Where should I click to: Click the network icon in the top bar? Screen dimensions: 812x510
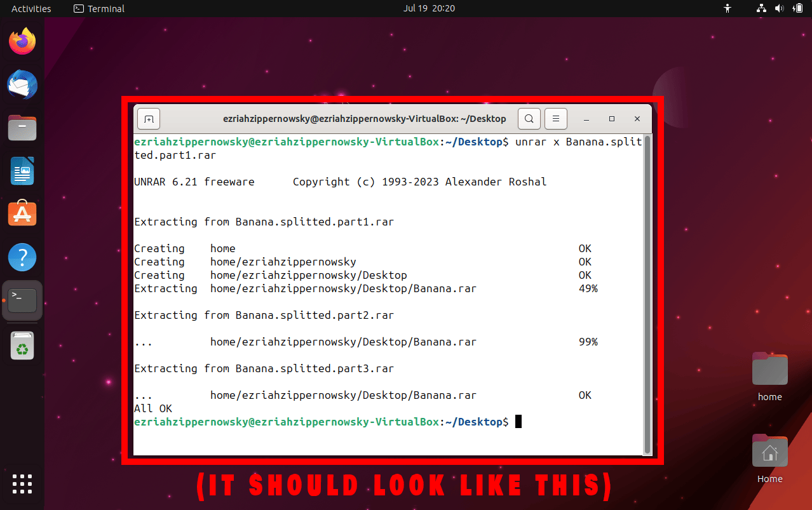761,8
